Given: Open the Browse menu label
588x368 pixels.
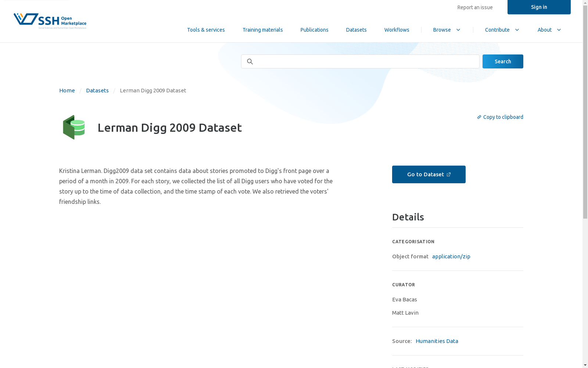Looking at the screenshot, I should 442,30.
